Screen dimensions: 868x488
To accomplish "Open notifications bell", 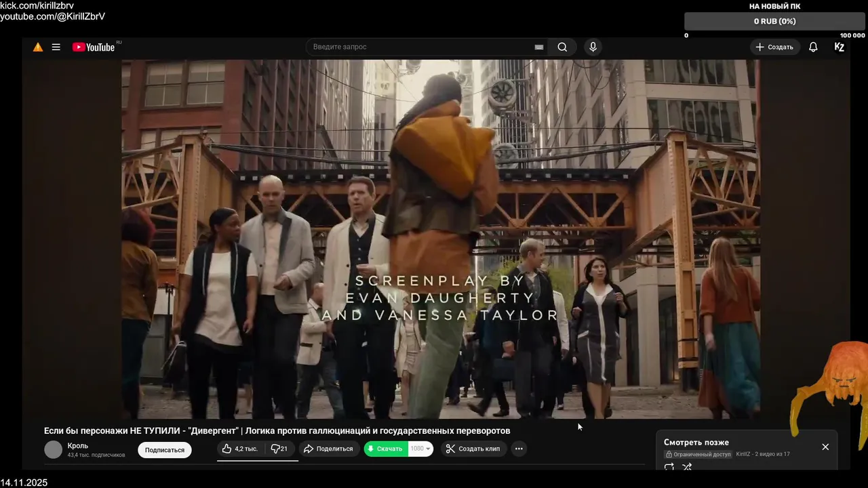I will click(x=813, y=47).
